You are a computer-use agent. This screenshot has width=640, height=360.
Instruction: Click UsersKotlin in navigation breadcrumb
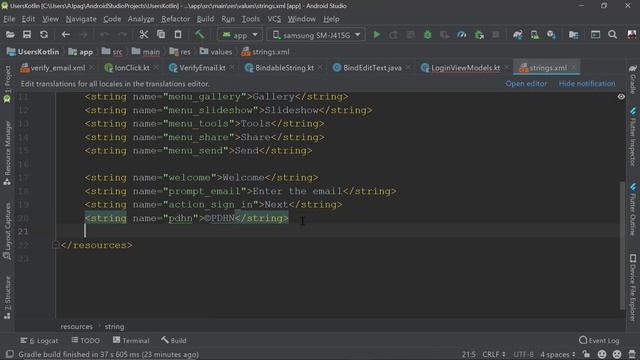click(x=33, y=52)
